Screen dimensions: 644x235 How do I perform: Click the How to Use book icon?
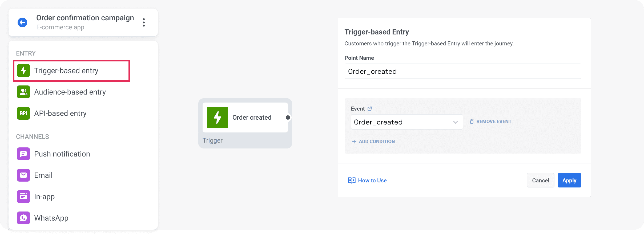click(352, 181)
